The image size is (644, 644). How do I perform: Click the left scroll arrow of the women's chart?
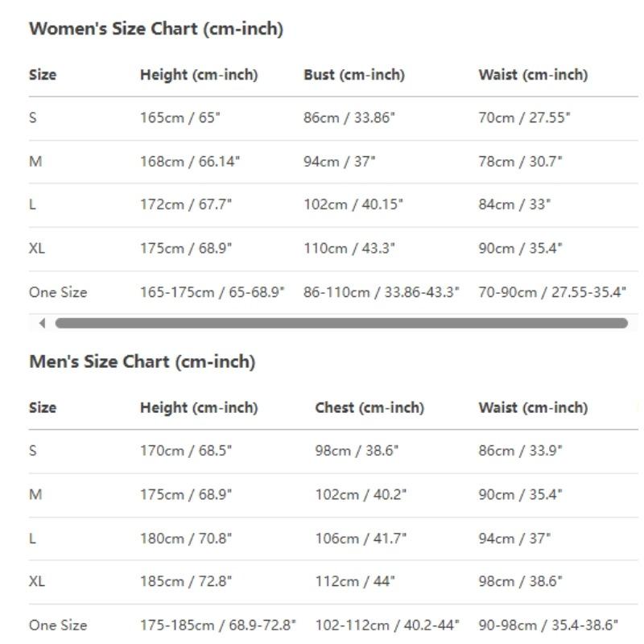pos(42,324)
